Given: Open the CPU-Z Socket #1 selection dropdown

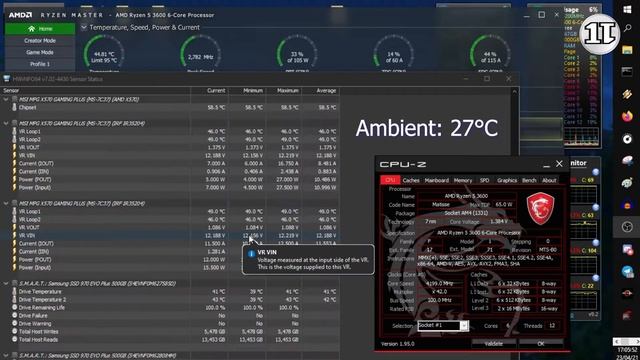Looking at the screenshot, I should click(464, 326).
